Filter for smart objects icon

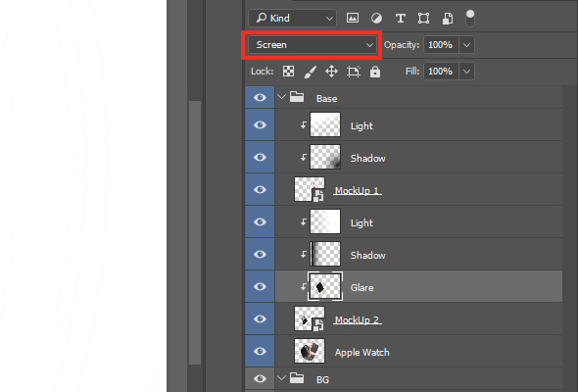pos(448,18)
